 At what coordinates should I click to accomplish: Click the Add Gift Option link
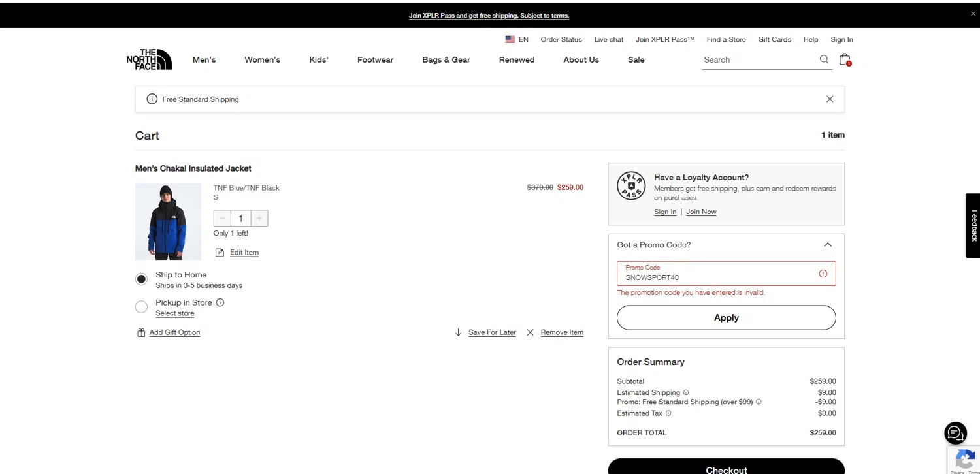click(174, 332)
